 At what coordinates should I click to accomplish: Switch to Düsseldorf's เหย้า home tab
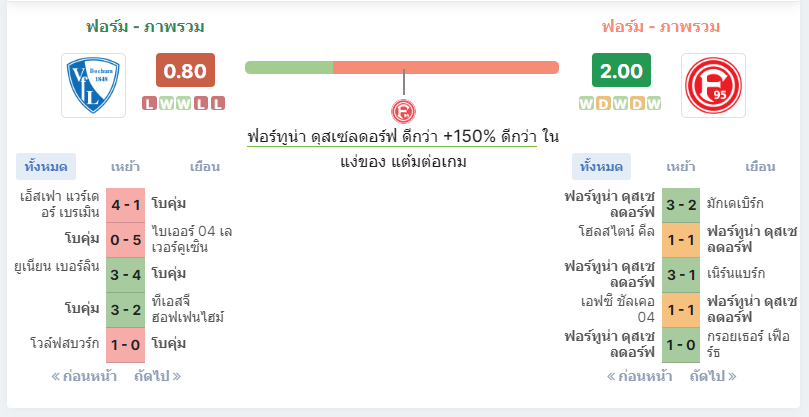point(681,167)
